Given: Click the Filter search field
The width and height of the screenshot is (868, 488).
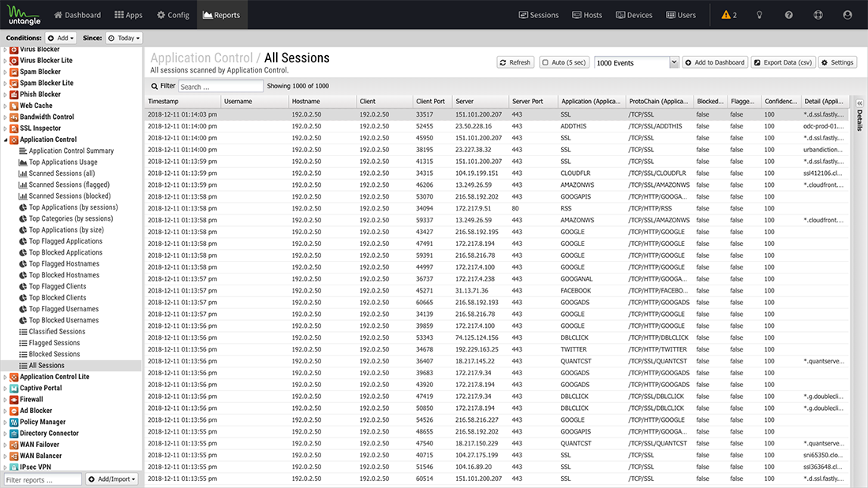Looking at the screenshot, I should pyautogui.click(x=220, y=86).
